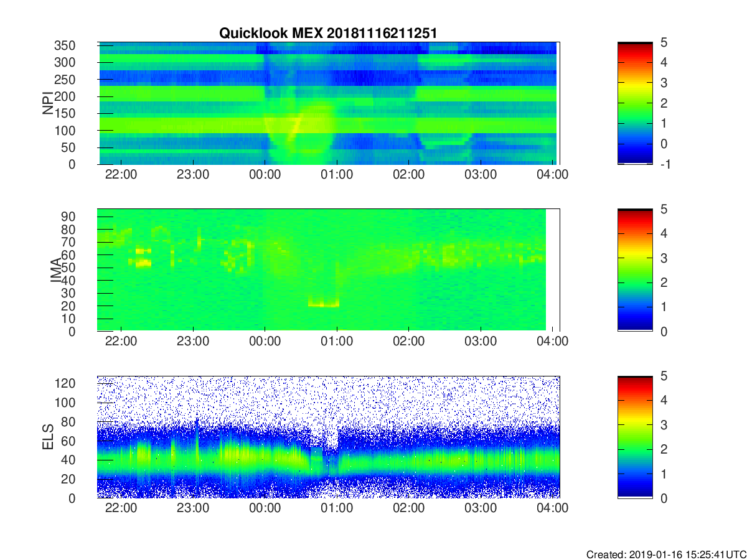Image resolution: width=747 pixels, height=560 pixels.
Task: Click the "22:00" label under NPI plot
Action: pos(121,174)
